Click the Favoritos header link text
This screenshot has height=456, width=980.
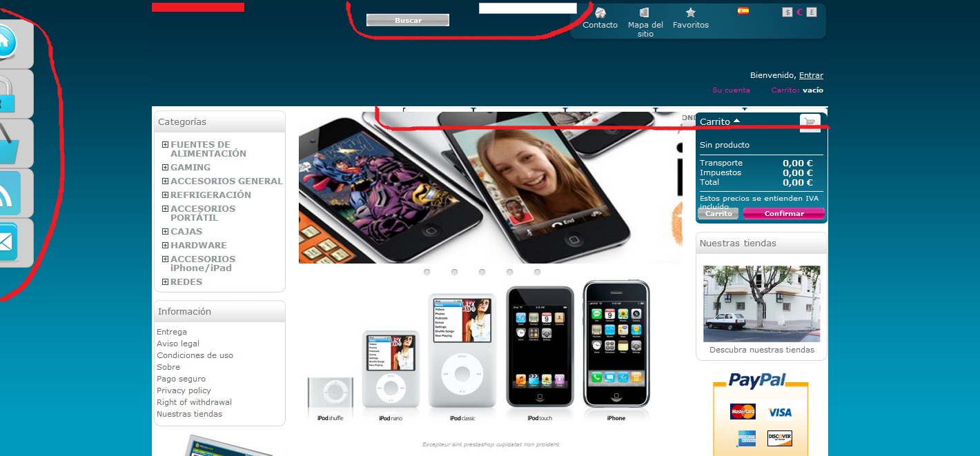coord(691,25)
